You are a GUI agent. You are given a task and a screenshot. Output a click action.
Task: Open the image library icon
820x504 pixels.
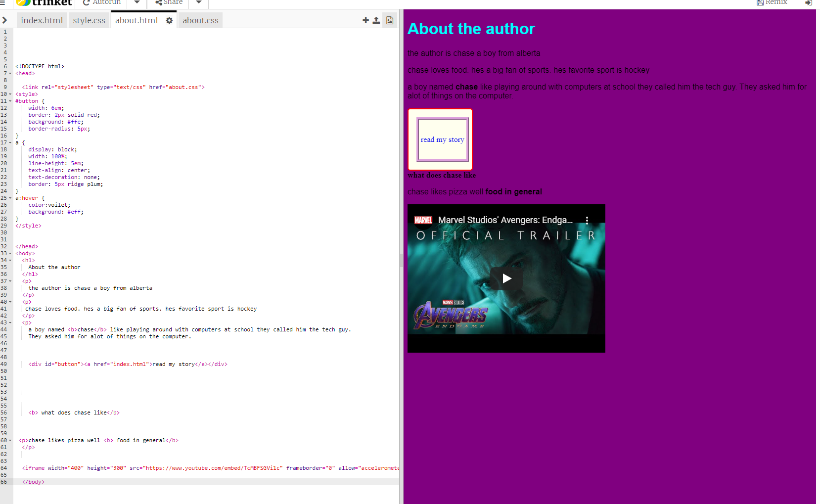click(390, 20)
